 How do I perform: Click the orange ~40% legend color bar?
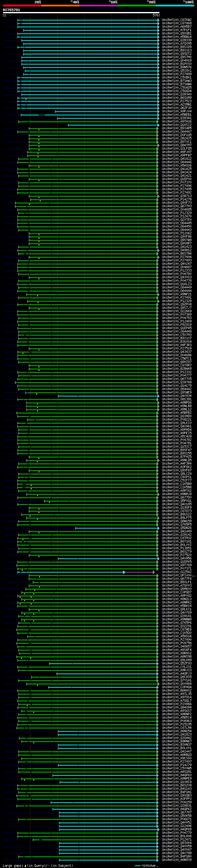coord(60,6)
